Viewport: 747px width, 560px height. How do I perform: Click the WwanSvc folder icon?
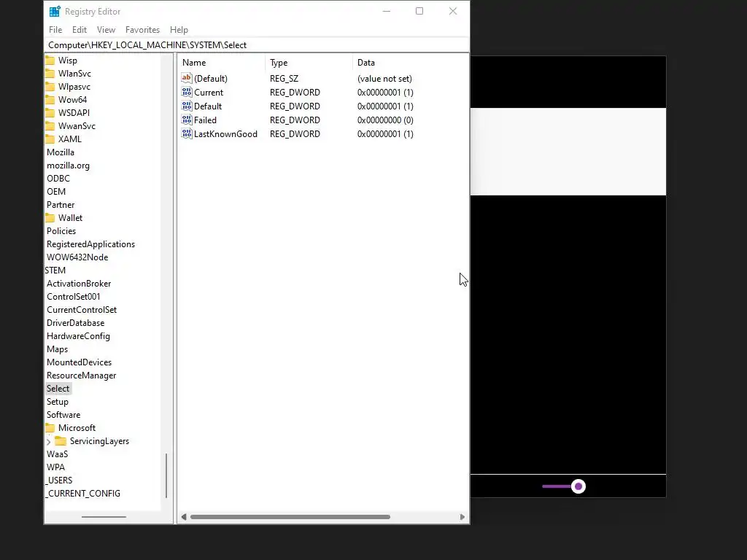(50, 125)
